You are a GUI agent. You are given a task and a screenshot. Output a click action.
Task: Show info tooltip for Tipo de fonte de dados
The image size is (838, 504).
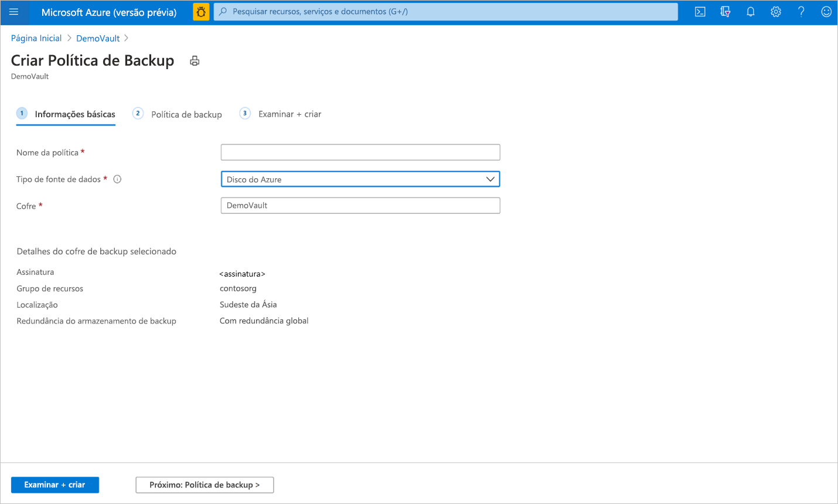click(117, 179)
